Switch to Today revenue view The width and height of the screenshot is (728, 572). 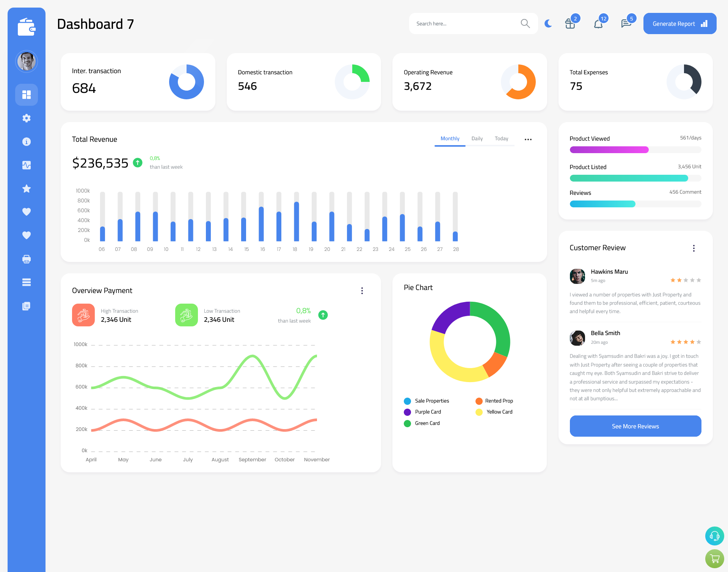tap(502, 138)
